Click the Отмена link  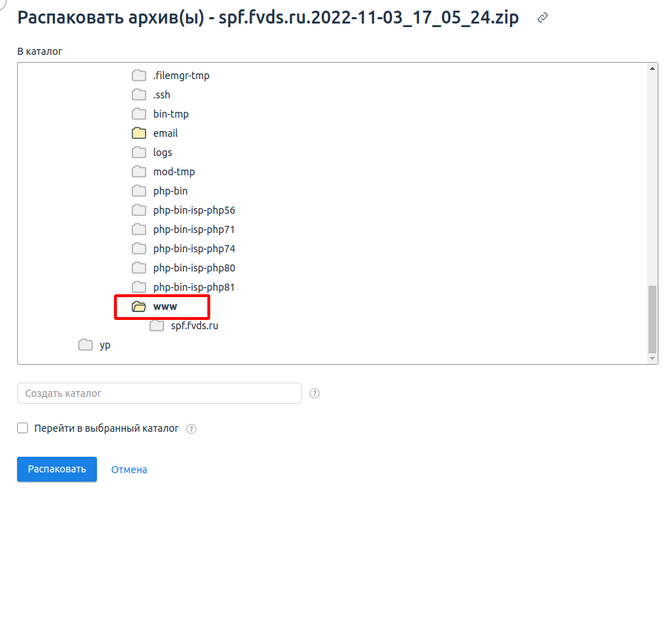click(129, 470)
